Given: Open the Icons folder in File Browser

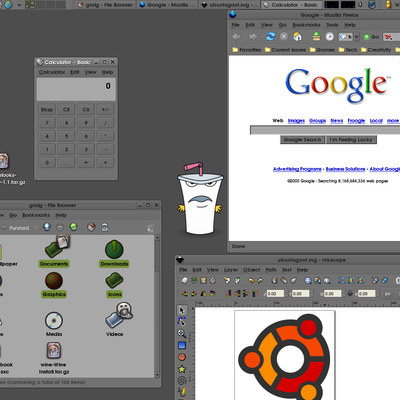Looking at the screenshot, I should [114, 285].
